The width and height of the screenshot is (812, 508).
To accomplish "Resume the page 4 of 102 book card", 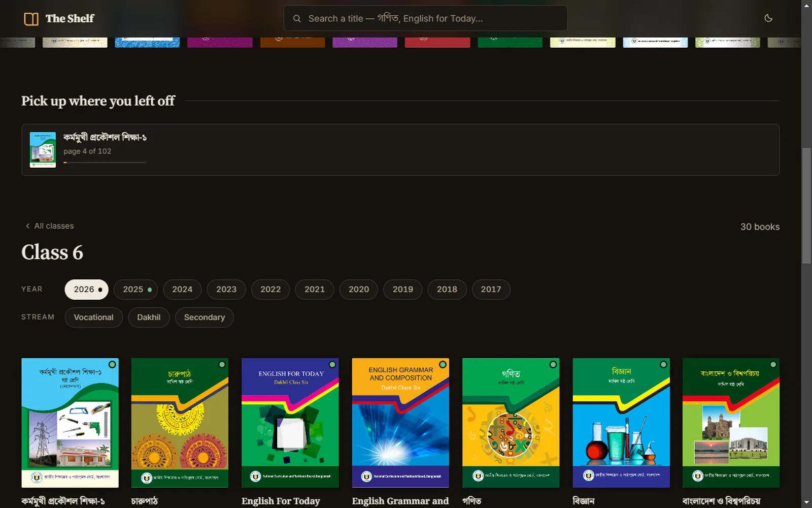I will (400, 150).
